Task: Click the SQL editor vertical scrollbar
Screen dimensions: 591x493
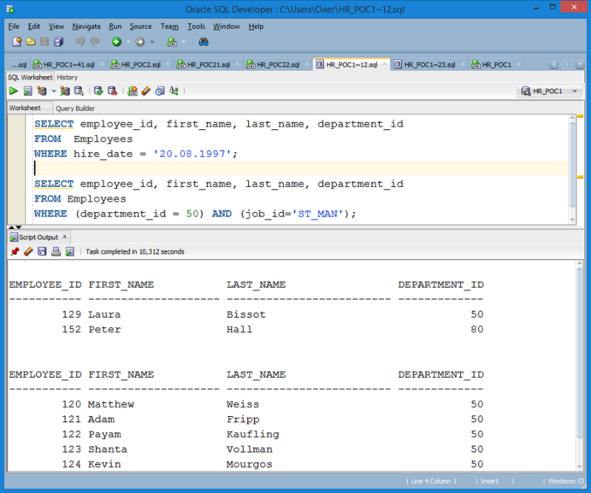Action: click(572, 169)
